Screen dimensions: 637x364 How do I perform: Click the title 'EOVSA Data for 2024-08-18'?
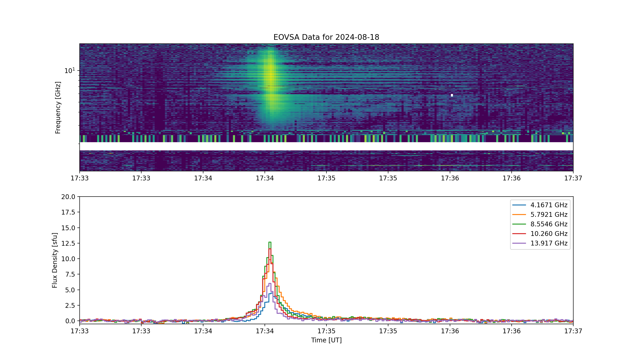coord(326,37)
